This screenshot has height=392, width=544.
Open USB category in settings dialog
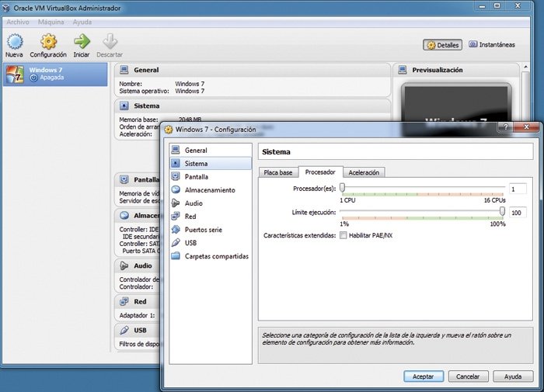[x=211, y=243]
